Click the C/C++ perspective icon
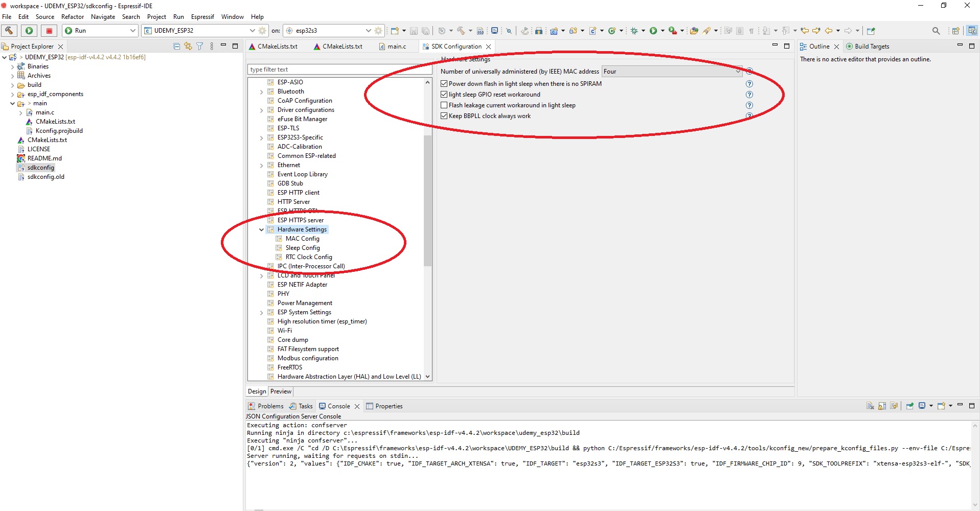Screen dimensions: 980x511 click(972, 31)
